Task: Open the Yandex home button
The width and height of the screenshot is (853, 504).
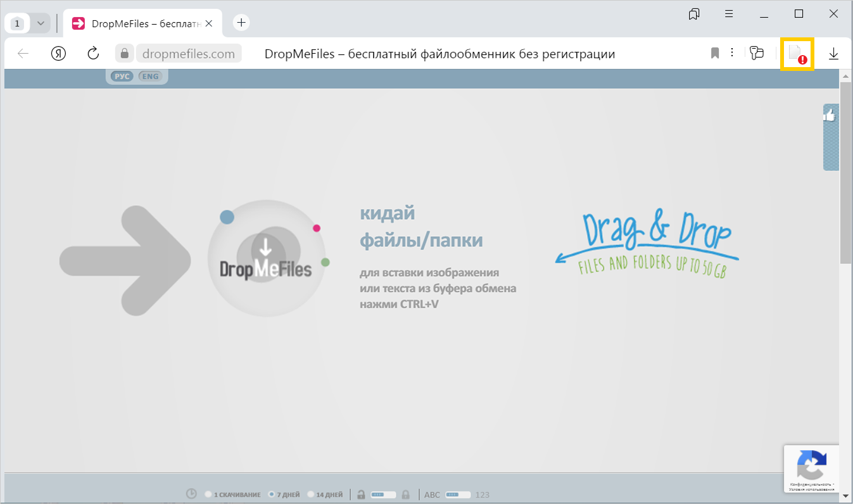Action: (x=59, y=54)
